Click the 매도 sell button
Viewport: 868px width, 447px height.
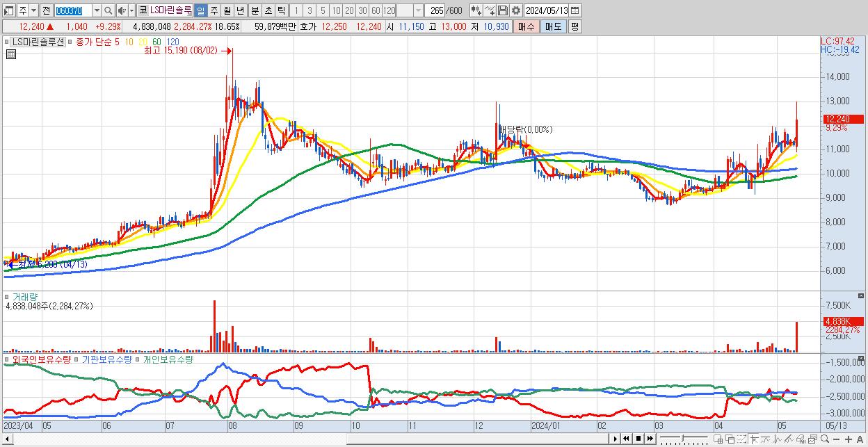click(554, 26)
